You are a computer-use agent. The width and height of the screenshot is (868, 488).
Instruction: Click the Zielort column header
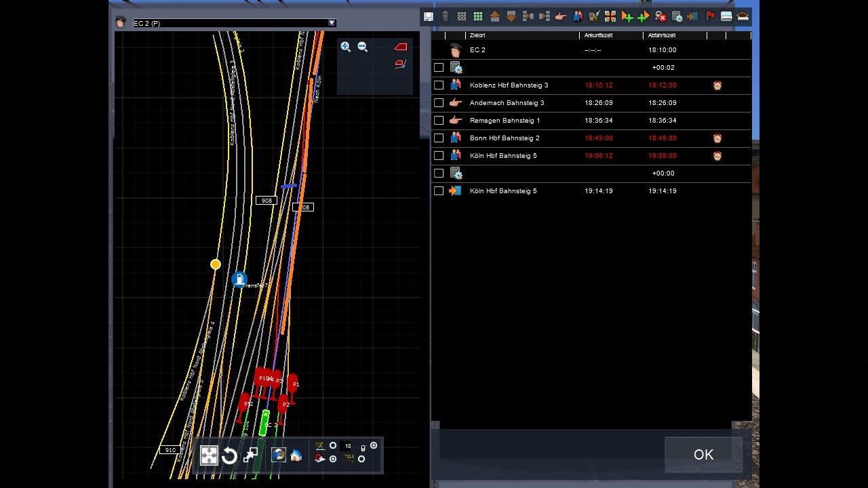pyautogui.click(x=477, y=35)
